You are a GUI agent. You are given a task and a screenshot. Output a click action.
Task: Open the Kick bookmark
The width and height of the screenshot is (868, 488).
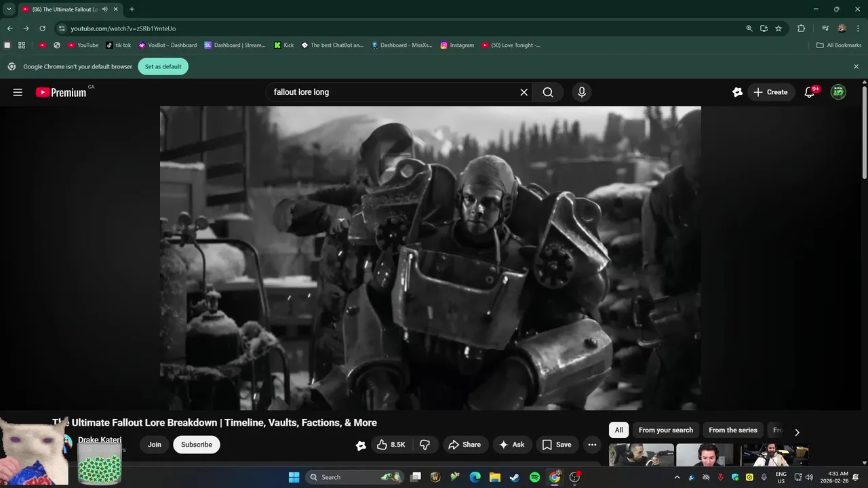284,45
